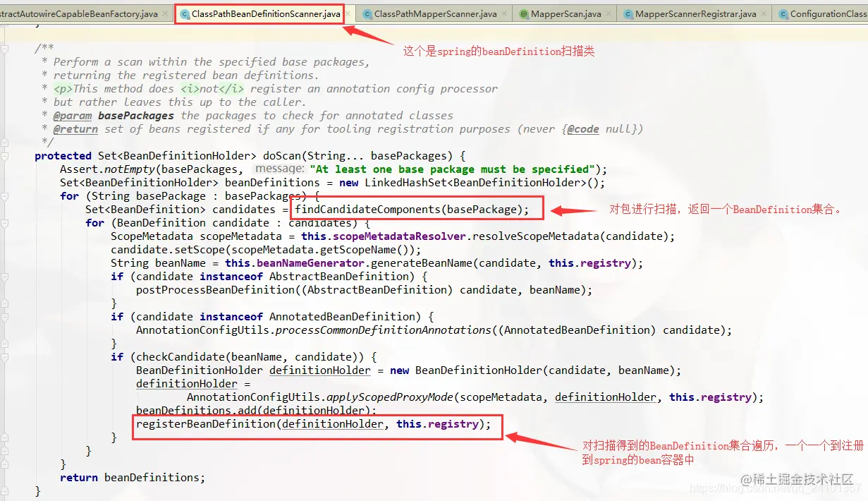868x501 pixels.
Task: Fold the 'instanceof AbstractBeanDefinition' if block
Action: (6, 277)
